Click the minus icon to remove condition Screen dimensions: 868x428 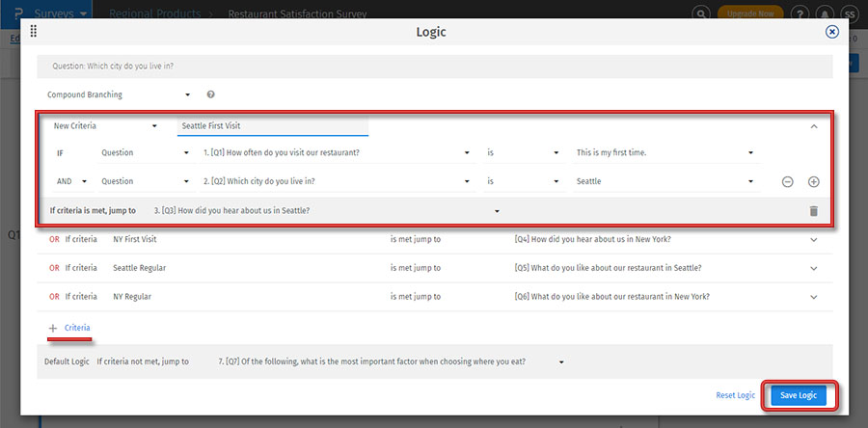pos(788,181)
